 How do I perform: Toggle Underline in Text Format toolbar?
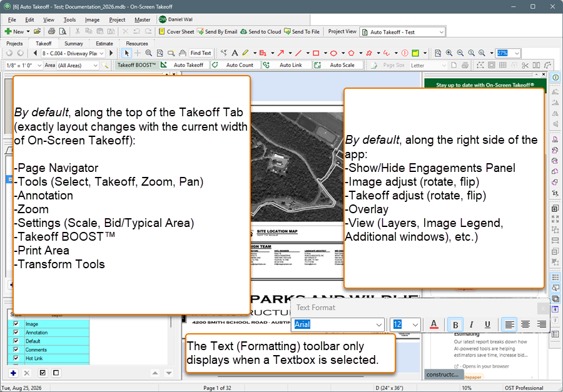pyautogui.click(x=487, y=325)
